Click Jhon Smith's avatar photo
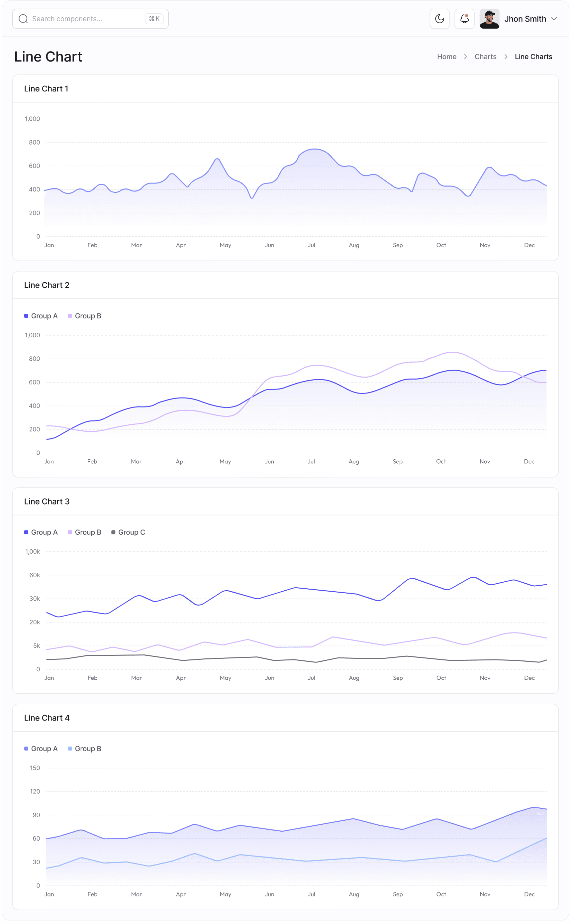 489,19
